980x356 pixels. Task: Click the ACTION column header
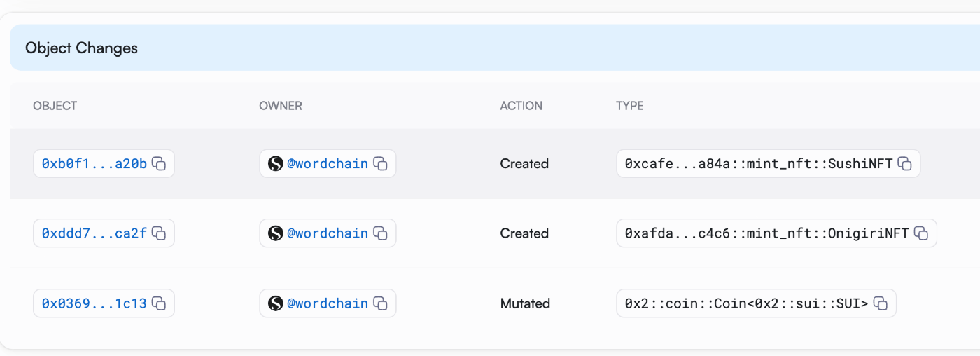pyautogui.click(x=521, y=106)
